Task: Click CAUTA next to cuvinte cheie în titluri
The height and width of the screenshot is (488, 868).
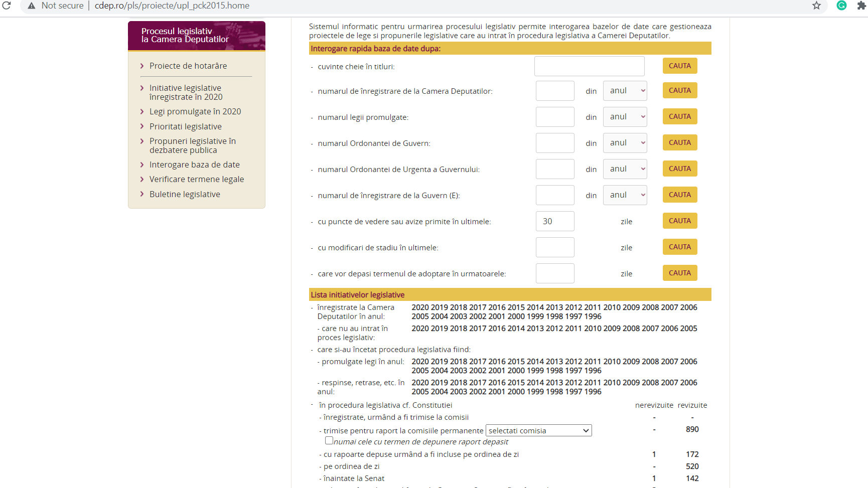Action: point(680,66)
